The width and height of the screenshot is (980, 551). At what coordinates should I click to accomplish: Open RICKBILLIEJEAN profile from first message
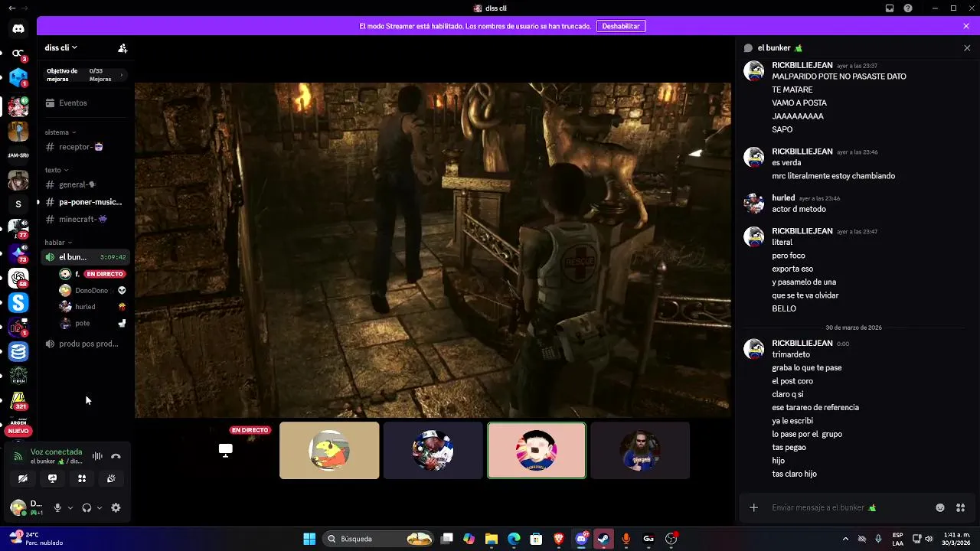802,65
